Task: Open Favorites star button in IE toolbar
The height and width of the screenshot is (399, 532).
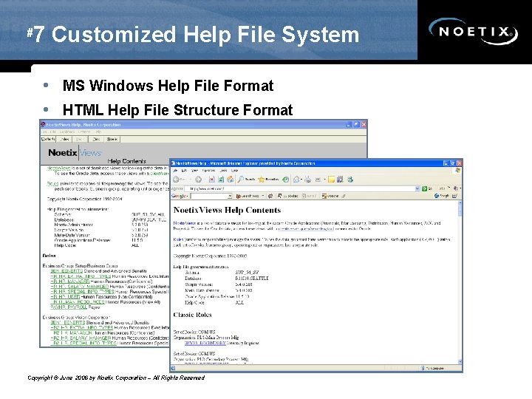Action: [268, 179]
